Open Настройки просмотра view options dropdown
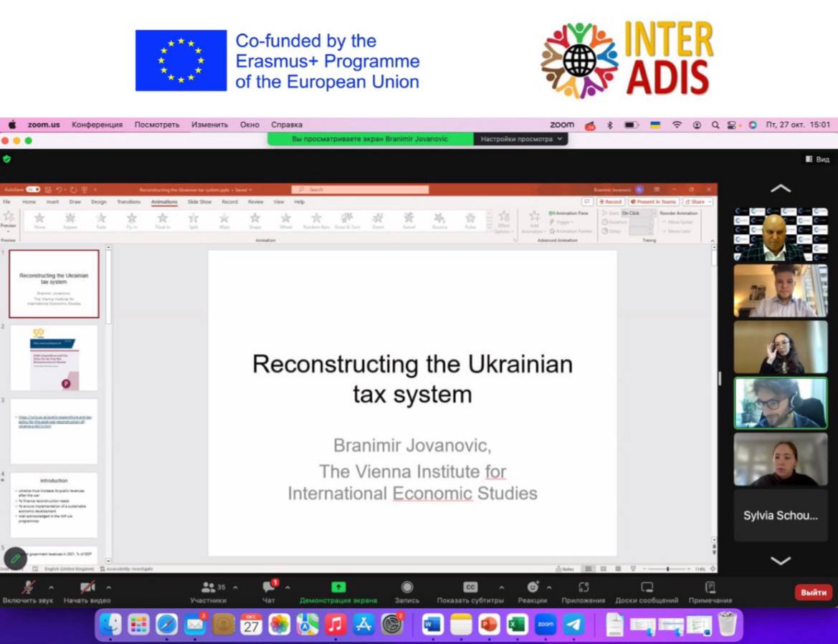Viewport: 838px width, 644px height. (521, 139)
